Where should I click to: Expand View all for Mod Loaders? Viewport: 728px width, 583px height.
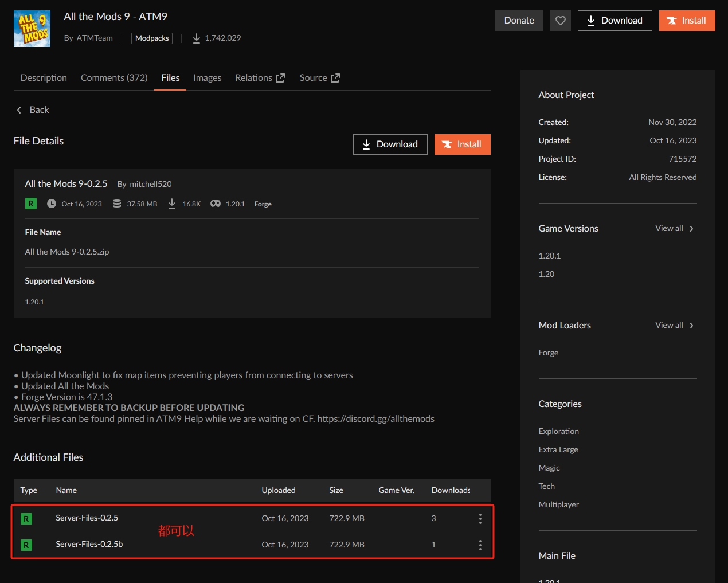pos(674,326)
